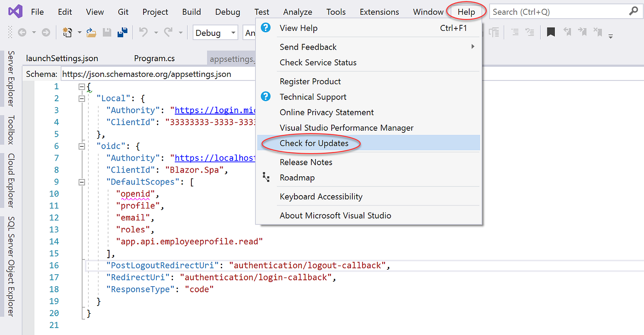Open About Microsoft Visual Studio
The width and height of the screenshot is (644, 335).
pyautogui.click(x=335, y=215)
